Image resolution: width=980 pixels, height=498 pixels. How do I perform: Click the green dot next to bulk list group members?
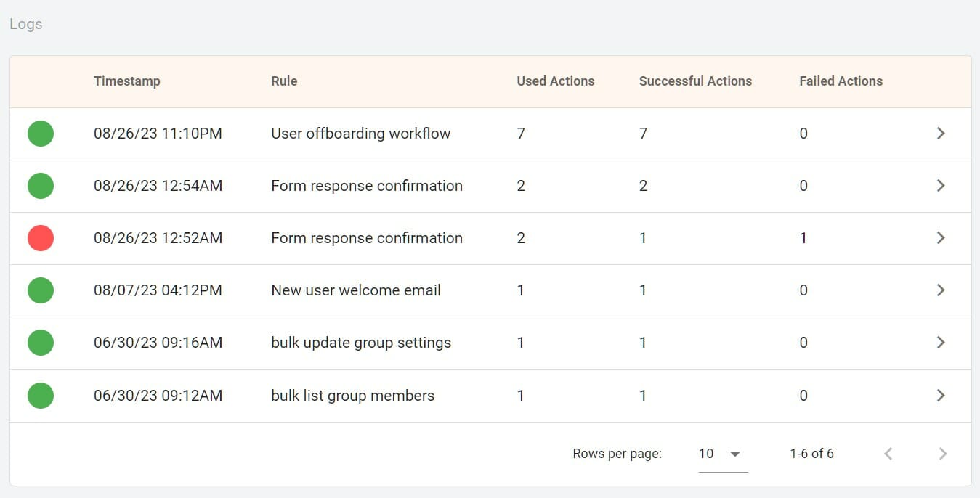click(x=41, y=395)
